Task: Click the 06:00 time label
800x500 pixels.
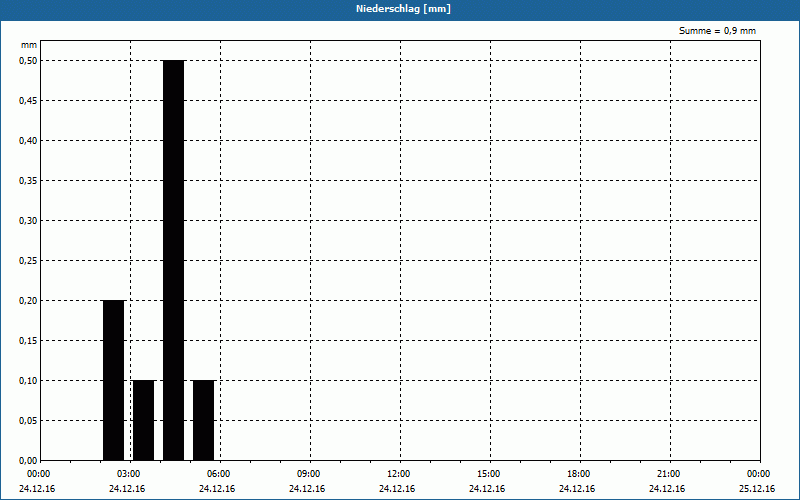Action: (218, 474)
